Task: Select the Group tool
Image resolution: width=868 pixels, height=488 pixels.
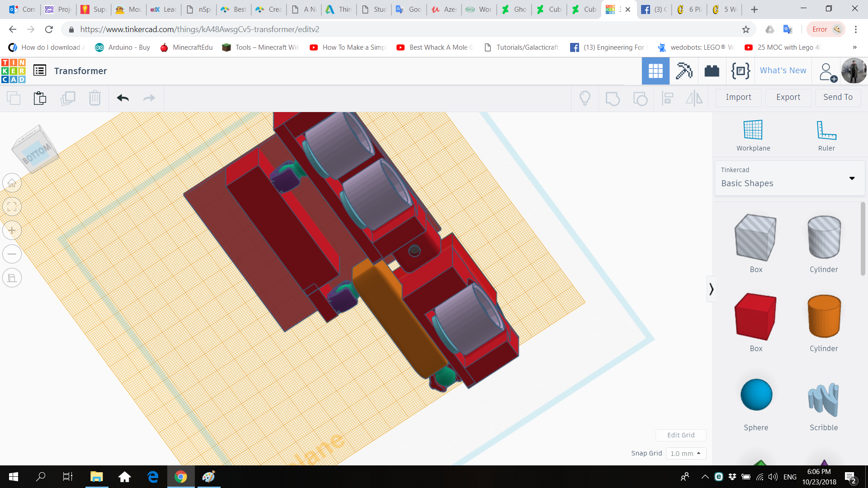Action: click(613, 98)
